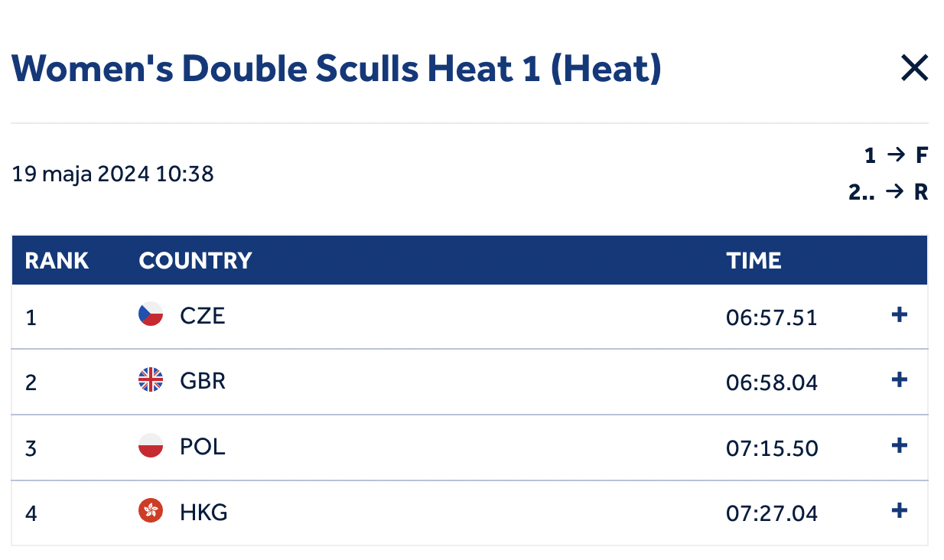This screenshot has height=560, width=944.
Task: Click the Hong Kong flag icon
Action: pos(151,511)
